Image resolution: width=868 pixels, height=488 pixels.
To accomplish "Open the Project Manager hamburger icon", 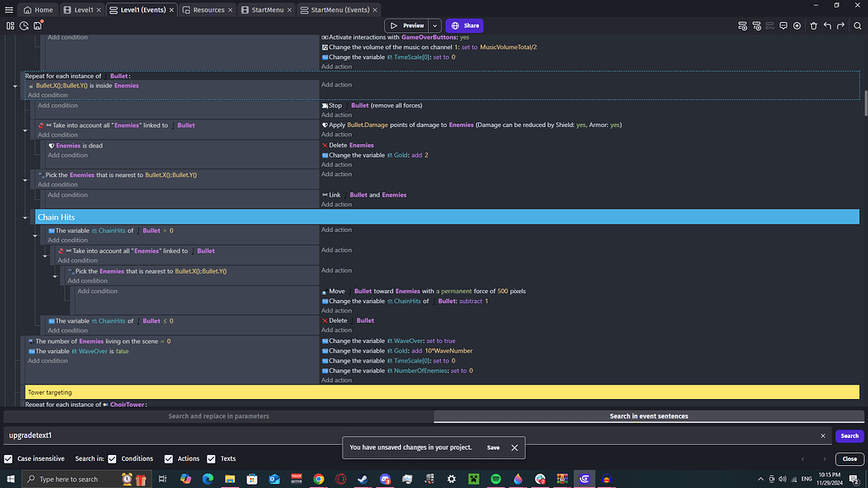I will pyautogui.click(x=8, y=8).
